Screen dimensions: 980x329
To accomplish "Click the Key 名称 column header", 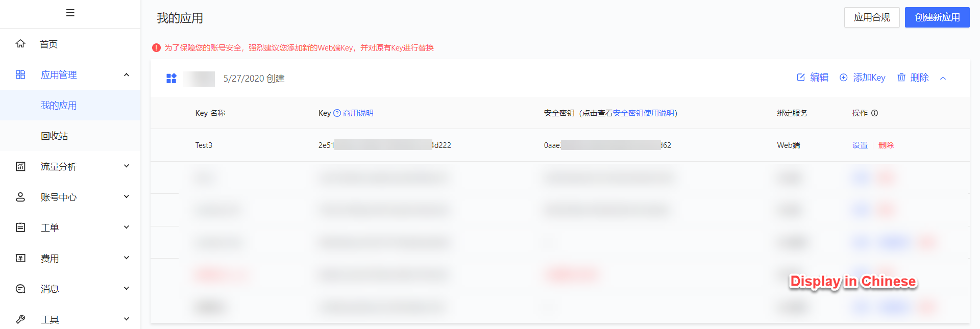I will [x=210, y=113].
